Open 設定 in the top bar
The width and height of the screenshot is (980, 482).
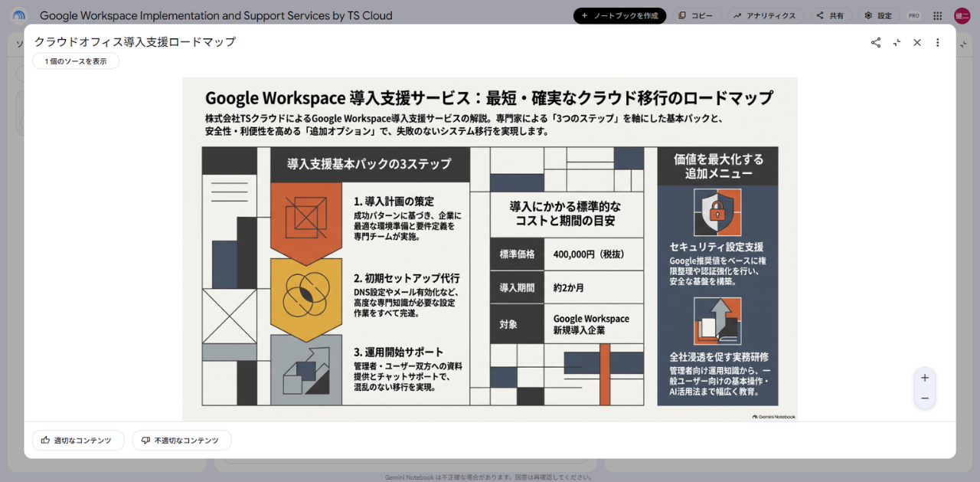click(878, 15)
